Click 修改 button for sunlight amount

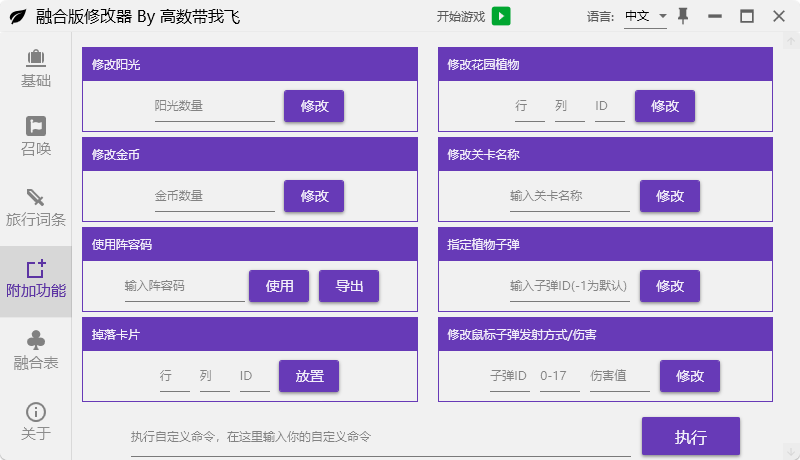(x=314, y=106)
